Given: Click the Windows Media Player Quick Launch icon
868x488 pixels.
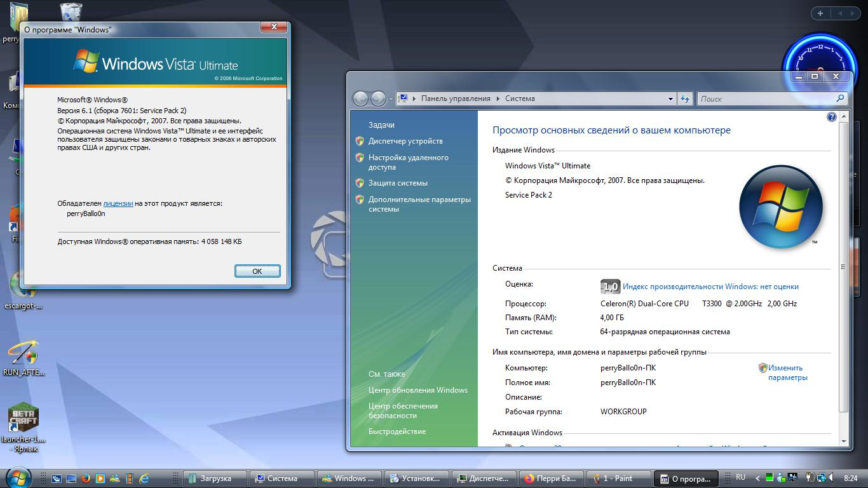Looking at the screenshot, I should click(100, 478).
